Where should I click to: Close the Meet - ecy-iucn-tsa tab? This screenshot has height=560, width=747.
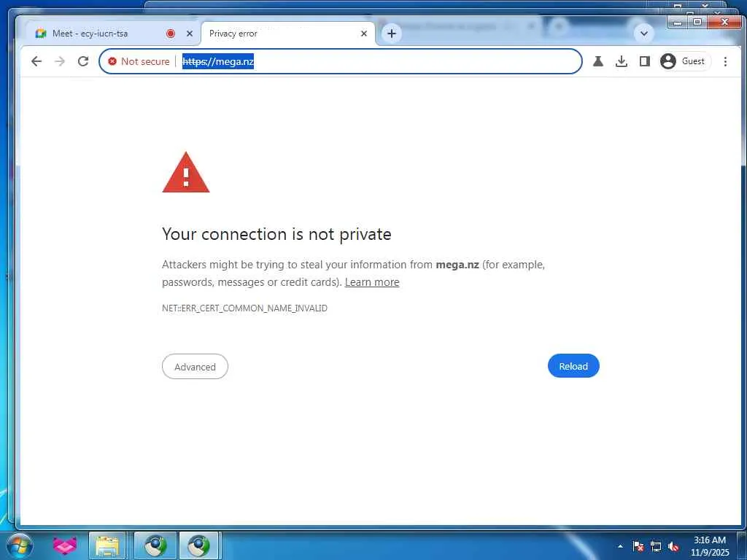(190, 34)
